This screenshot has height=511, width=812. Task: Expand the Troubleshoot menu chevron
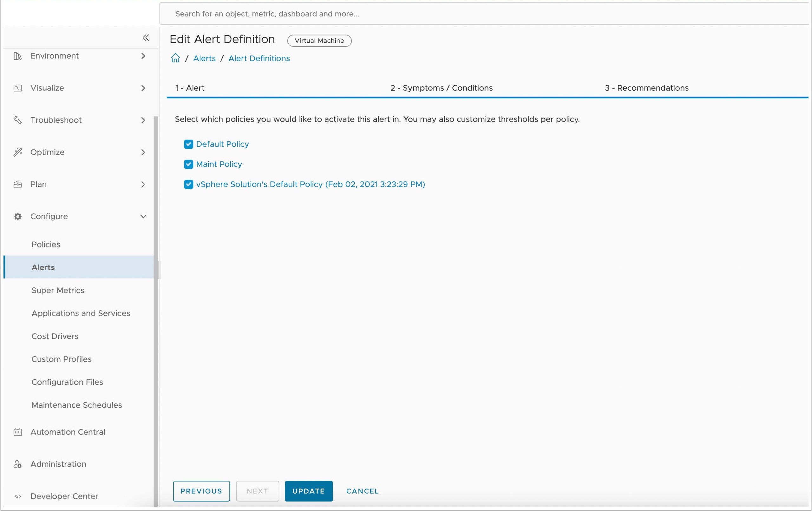(x=143, y=120)
